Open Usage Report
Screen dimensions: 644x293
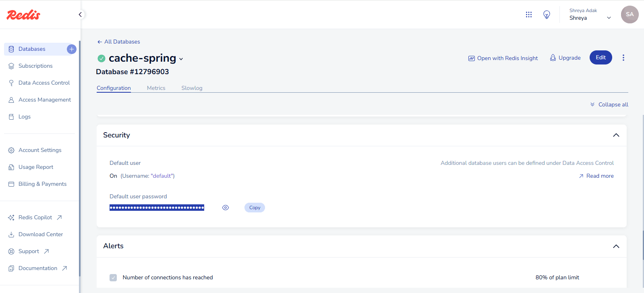pyautogui.click(x=35, y=167)
